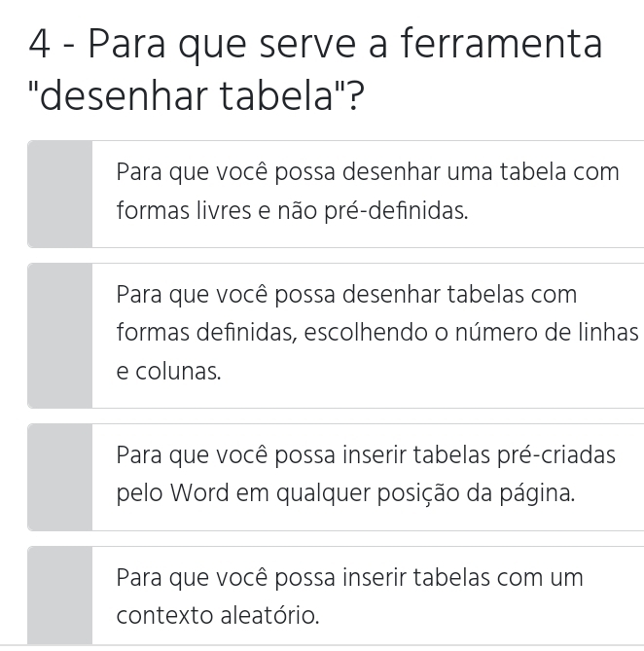This screenshot has height=651, width=644.
Task: Choose answer 'inserir tabelas pré-criadas pelo Word'
Action: [365, 474]
